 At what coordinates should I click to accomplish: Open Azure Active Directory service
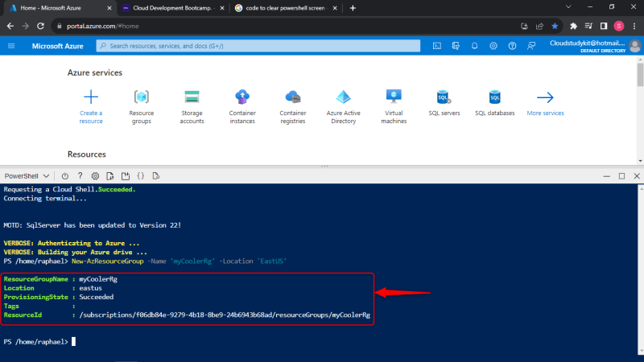click(344, 107)
